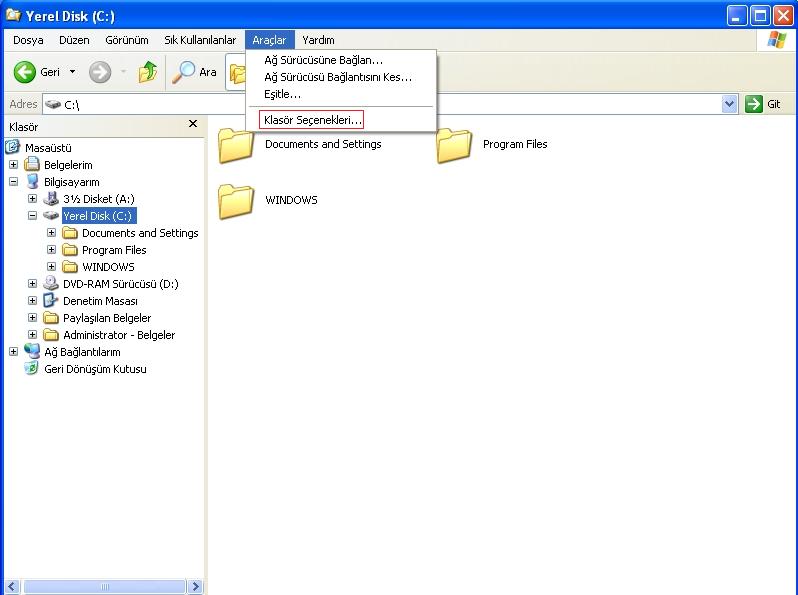Screen dimensions: 798x595
Task: Click the Masaüstü desktop icon in tree
Action: coord(13,148)
